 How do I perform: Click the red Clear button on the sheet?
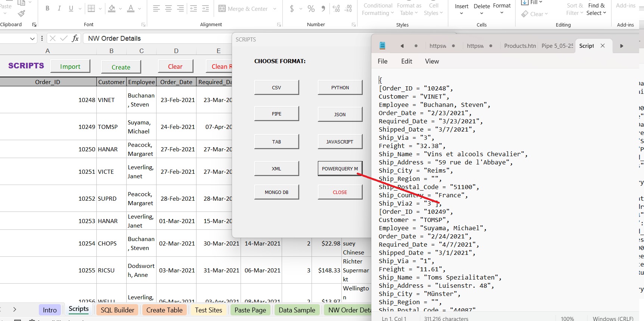[175, 67]
